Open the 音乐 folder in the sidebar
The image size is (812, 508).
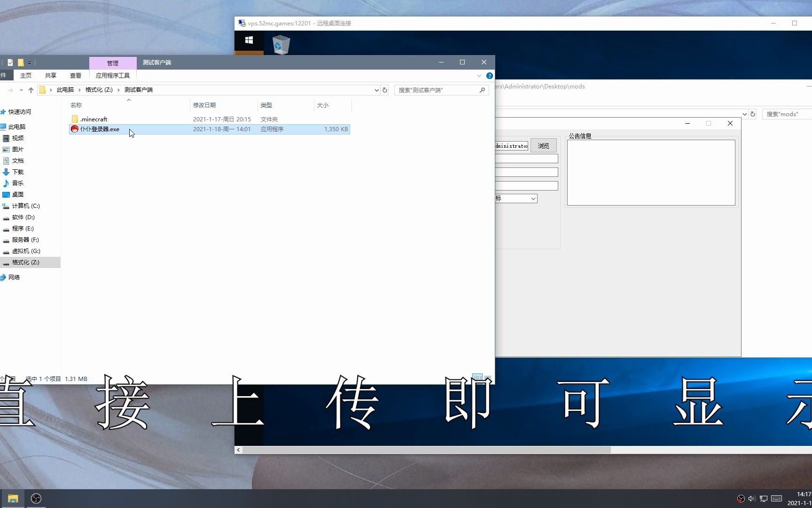pyautogui.click(x=18, y=183)
